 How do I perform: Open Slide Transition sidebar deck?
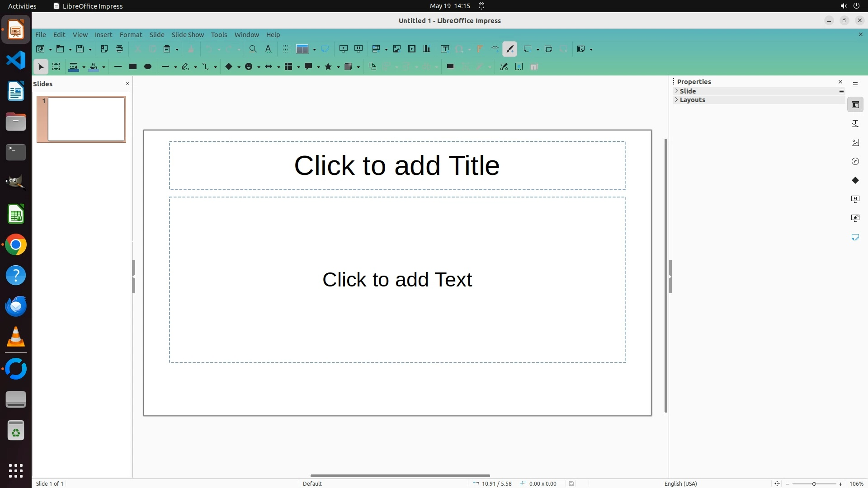point(855,199)
